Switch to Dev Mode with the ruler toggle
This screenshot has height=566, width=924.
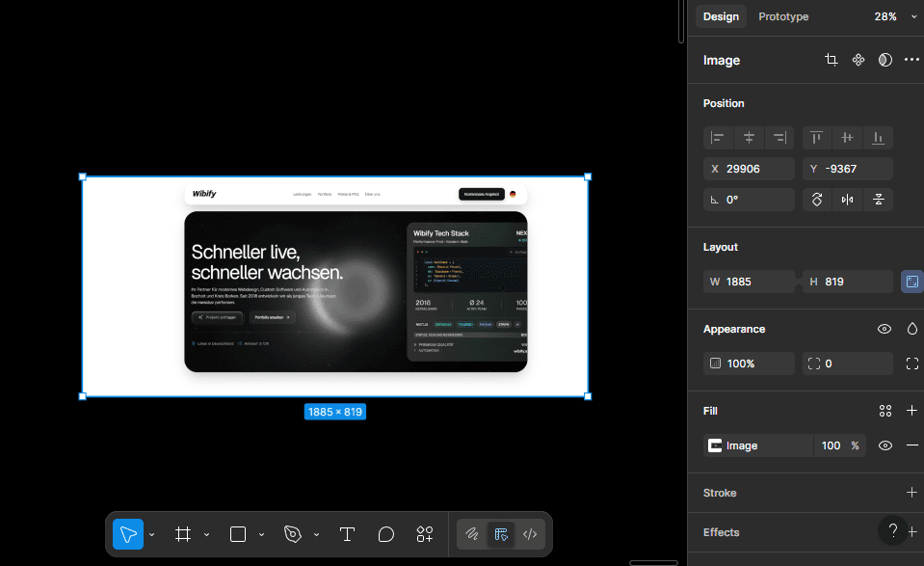[x=501, y=533]
